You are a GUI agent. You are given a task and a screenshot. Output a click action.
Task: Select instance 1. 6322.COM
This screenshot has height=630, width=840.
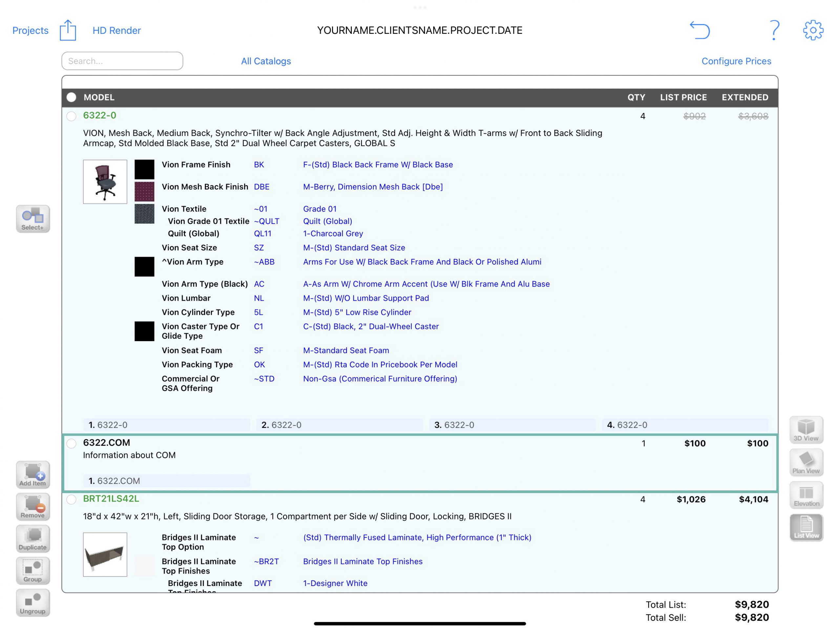(167, 481)
